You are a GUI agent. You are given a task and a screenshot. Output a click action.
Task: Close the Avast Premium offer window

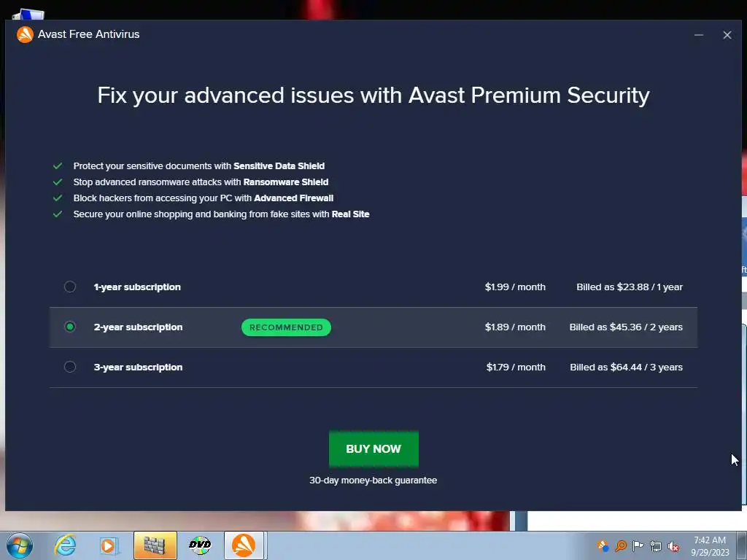[x=727, y=35]
